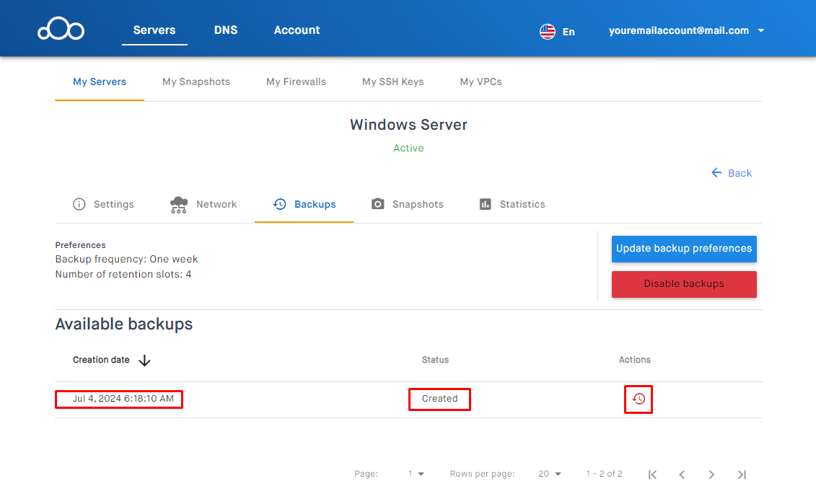Go to the previous page arrow
Screen dimensions: 816x504
[x=682, y=474]
